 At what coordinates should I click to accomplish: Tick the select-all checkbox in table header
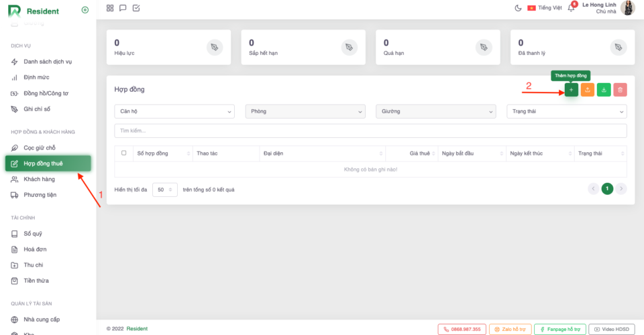pyautogui.click(x=123, y=153)
